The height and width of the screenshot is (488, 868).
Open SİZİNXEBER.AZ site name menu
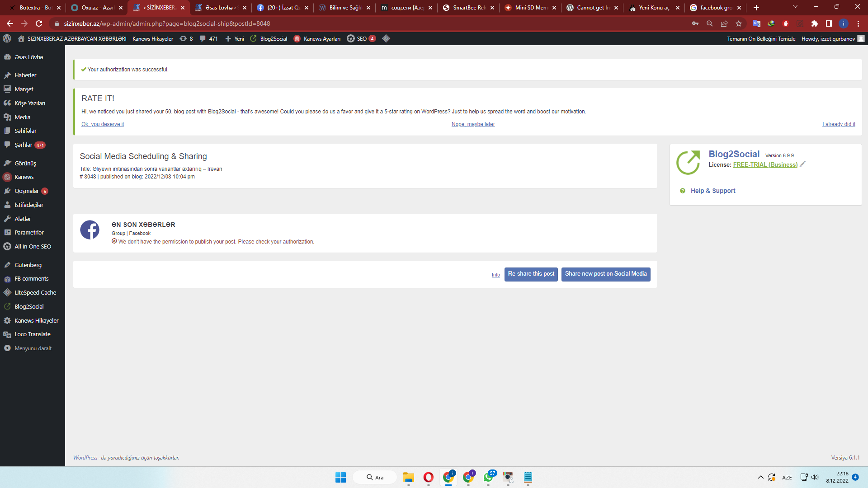pos(72,38)
